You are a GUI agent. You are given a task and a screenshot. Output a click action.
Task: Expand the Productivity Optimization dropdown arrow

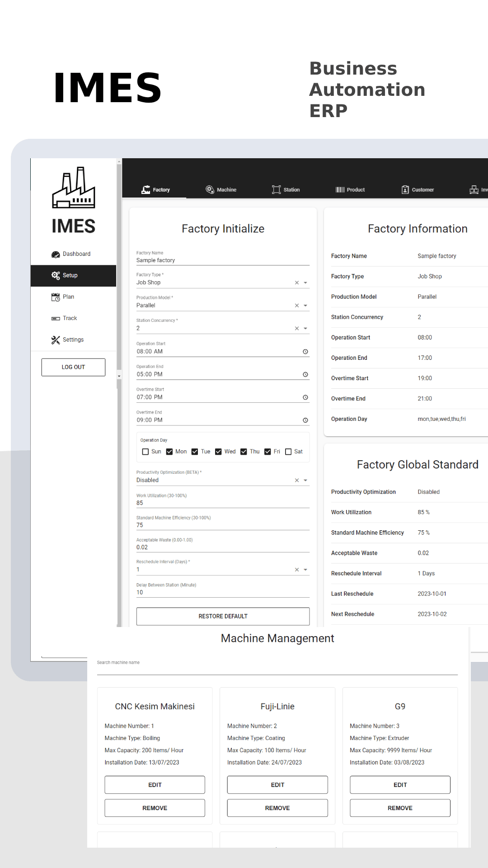[305, 481]
